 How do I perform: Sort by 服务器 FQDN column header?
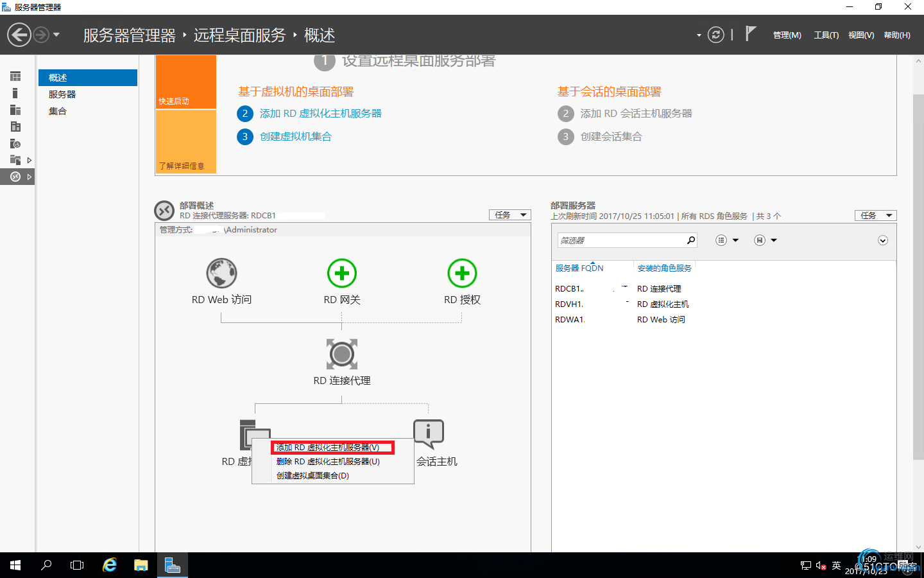pos(579,268)
